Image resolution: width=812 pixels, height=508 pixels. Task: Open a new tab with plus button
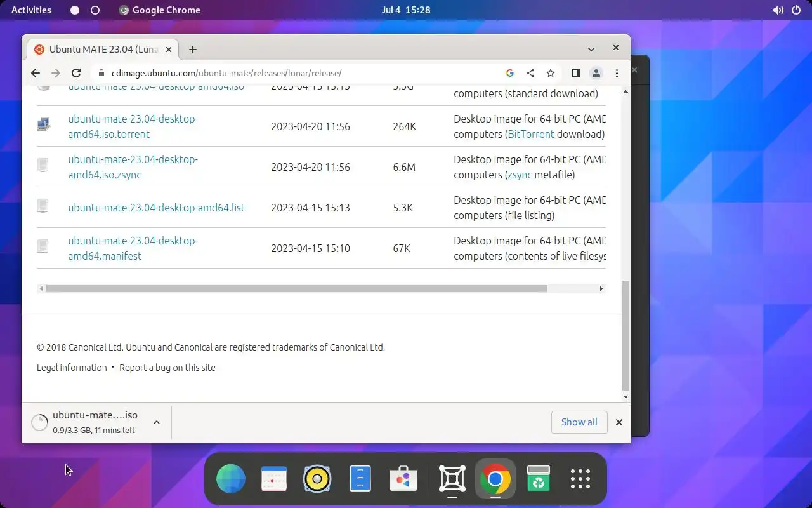point(192,49)
